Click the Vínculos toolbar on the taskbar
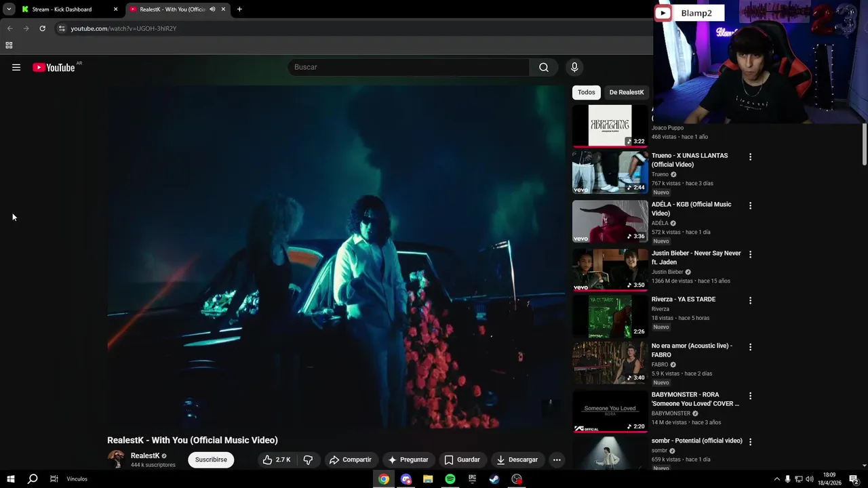868x488 pixels. tap(77, 479)
